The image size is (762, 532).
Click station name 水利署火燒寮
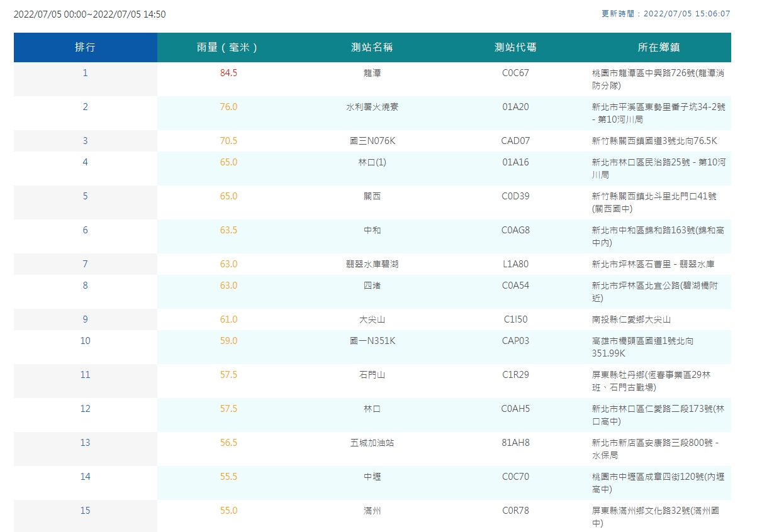[372, 107]
